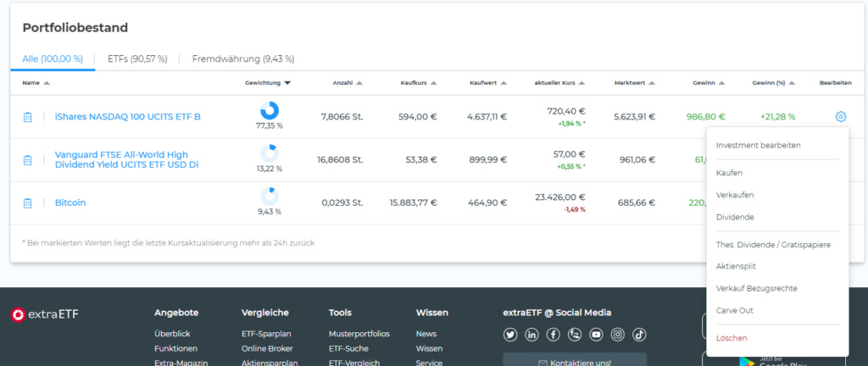Open the Musterportfolios footer link

point(359,334)
